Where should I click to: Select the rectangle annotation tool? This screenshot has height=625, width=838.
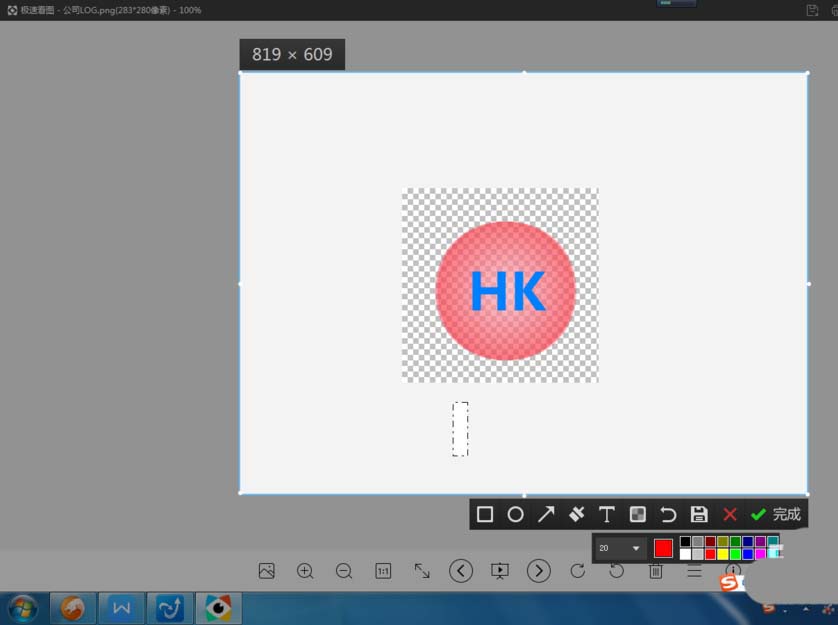485,514
